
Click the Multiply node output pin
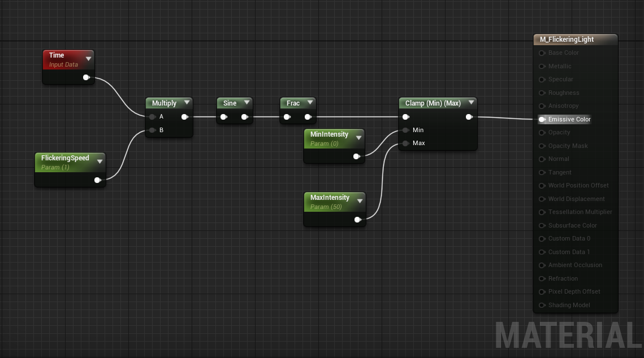pyautogui.click(x=185, y=117)
